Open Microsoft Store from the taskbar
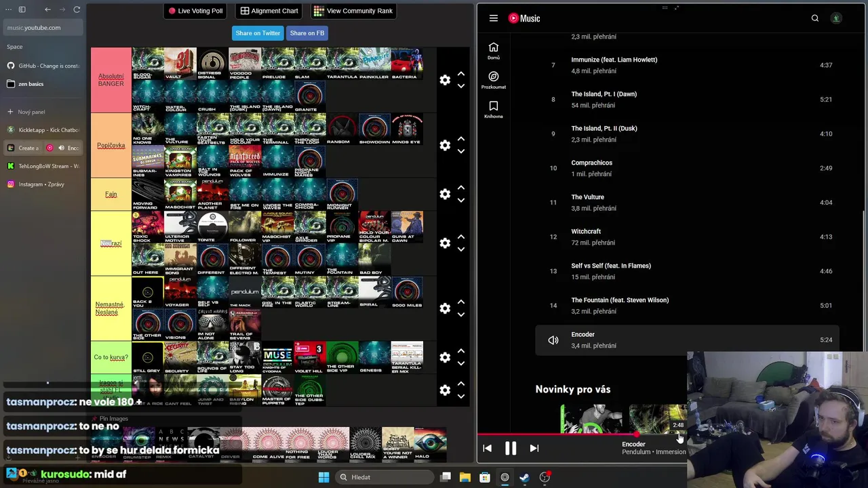The image size is (868, 488). [485, 477]
